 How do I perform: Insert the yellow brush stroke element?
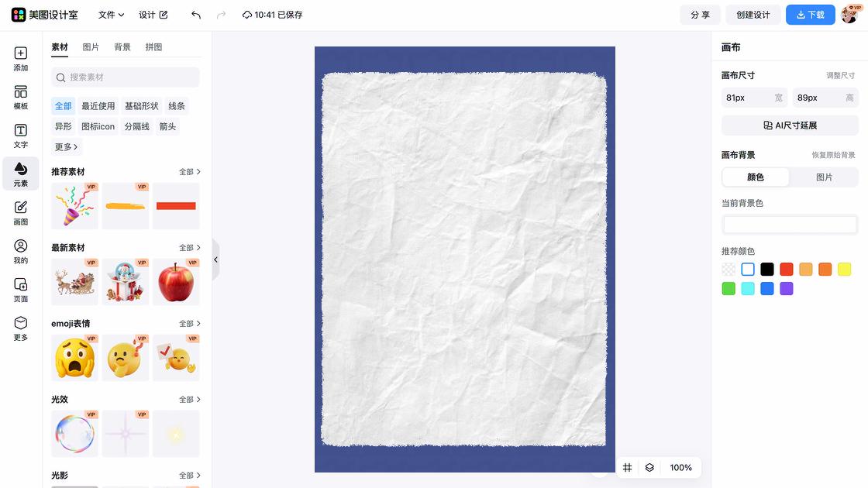[125, 206]
